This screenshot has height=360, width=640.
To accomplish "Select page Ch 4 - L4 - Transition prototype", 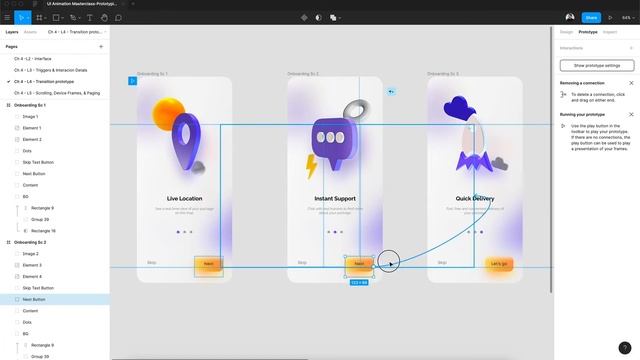I will [x=44, y=82].
